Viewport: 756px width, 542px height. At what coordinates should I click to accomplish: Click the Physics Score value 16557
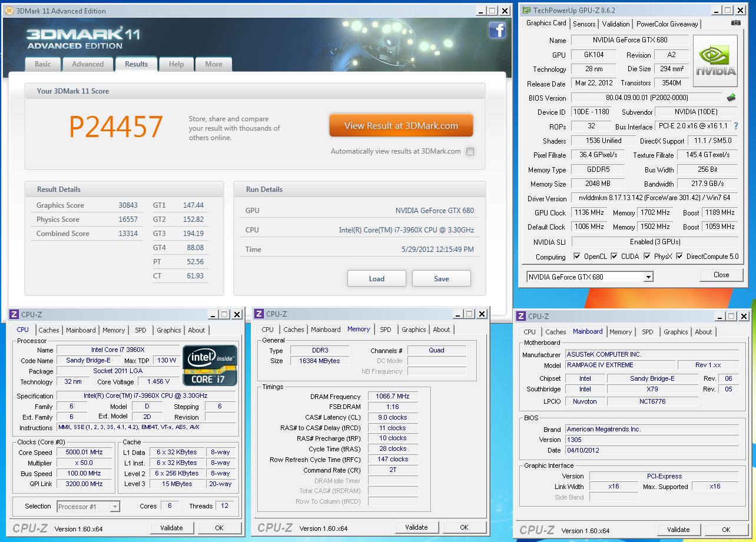pos(128,220)
